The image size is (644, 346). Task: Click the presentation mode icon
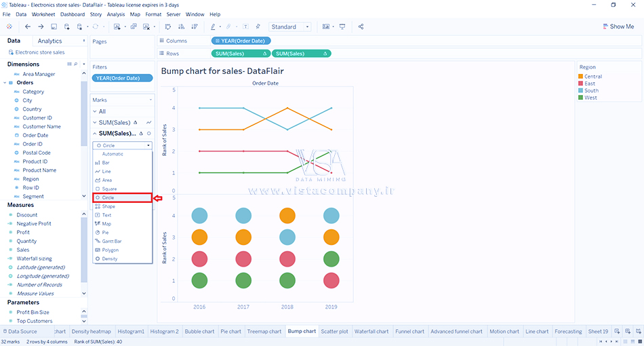point(342,26)
